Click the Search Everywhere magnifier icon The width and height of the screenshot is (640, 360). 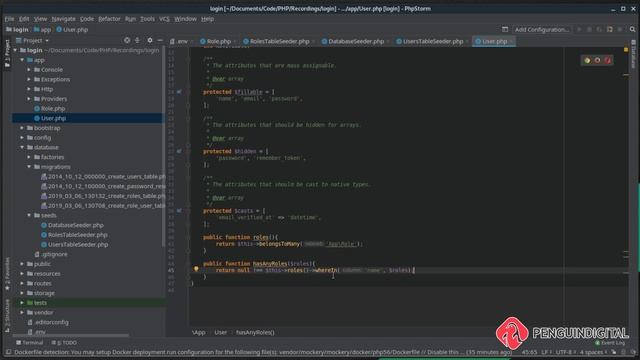633,29
